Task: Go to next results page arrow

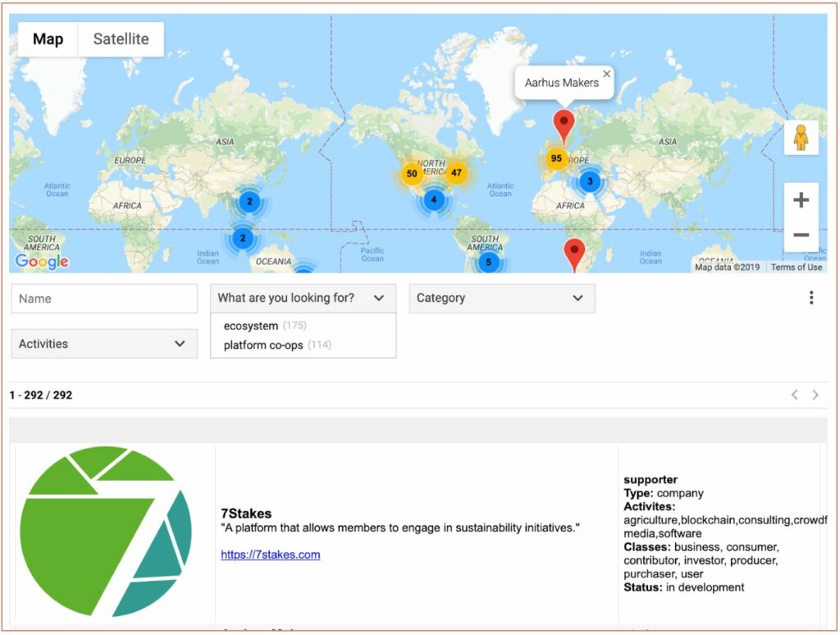Action: (815, 395)
